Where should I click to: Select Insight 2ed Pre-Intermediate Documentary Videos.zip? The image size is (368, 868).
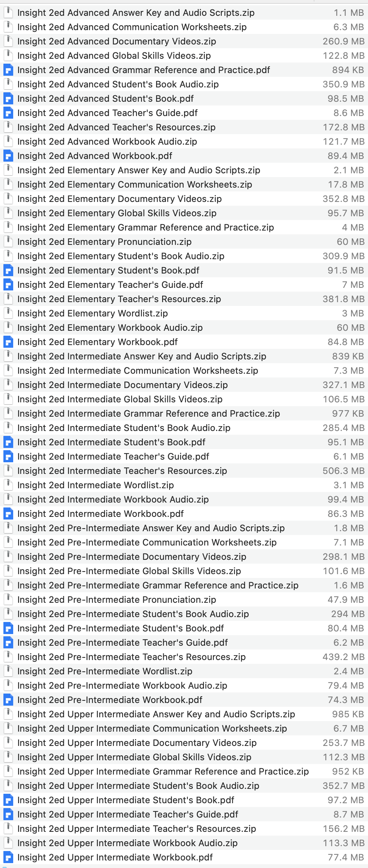(x=184, y=556)
